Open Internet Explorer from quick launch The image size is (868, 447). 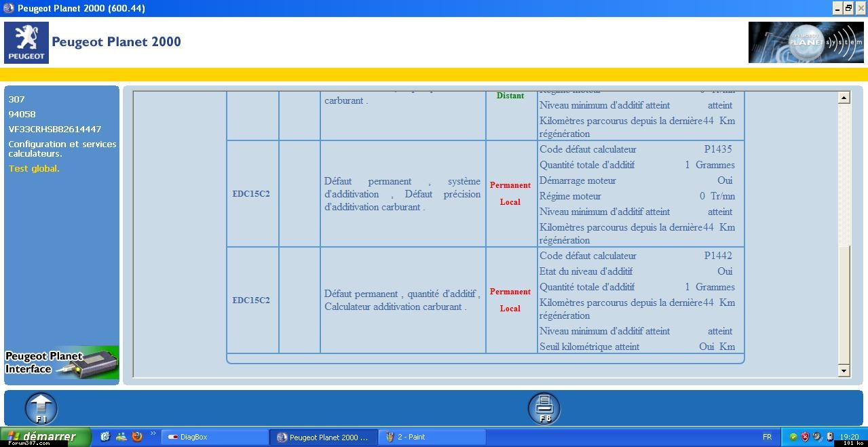click(105, 437)
